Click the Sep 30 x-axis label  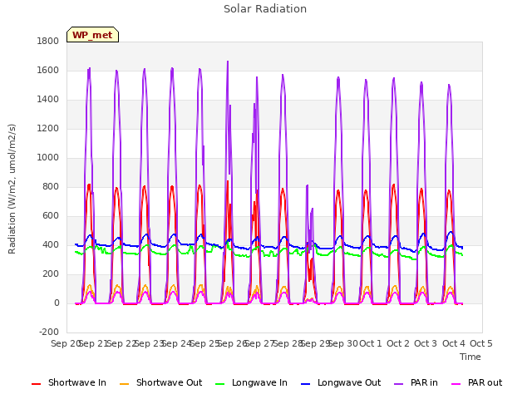point(343,343)
